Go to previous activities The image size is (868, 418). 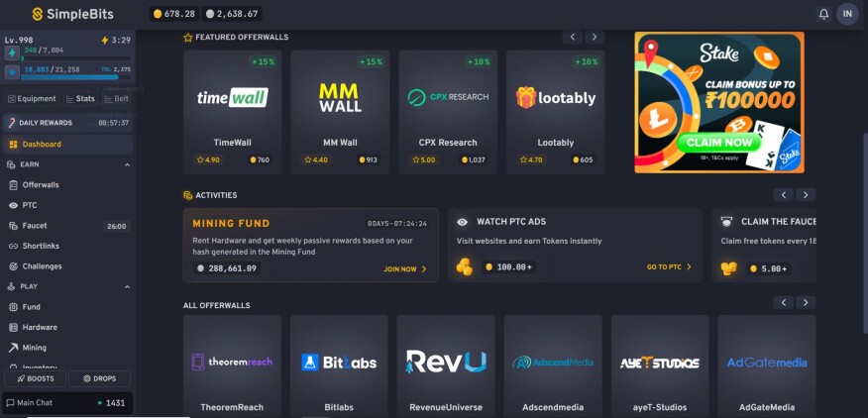[x=784, y=195]
